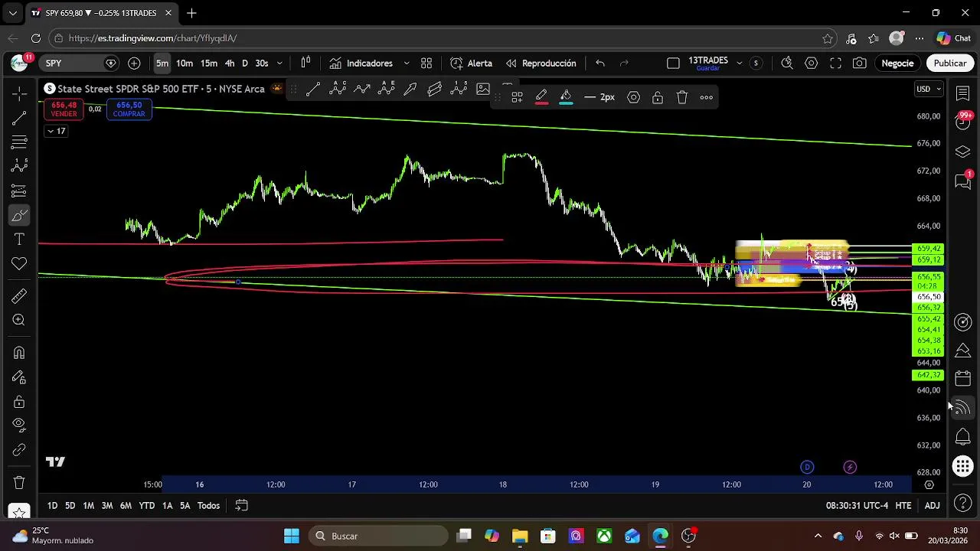Open more options in floating drawing toolbar
The width and height of the screenshot is (980, 551).
707,97
